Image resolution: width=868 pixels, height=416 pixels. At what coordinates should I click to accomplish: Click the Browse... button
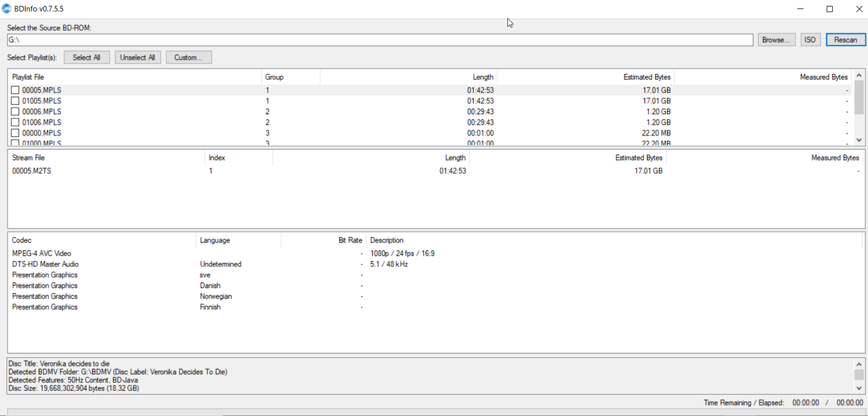pyautogui.click(x=776, y=40)
